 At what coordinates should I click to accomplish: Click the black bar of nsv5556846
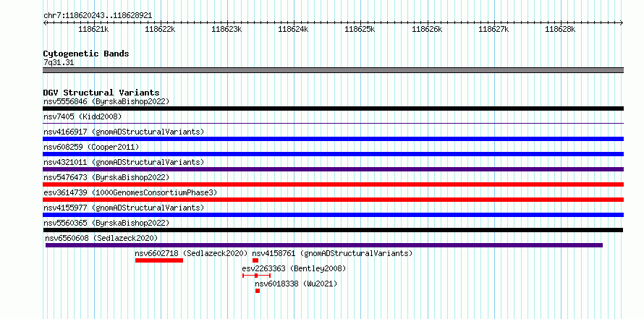(x=333, y=109)
